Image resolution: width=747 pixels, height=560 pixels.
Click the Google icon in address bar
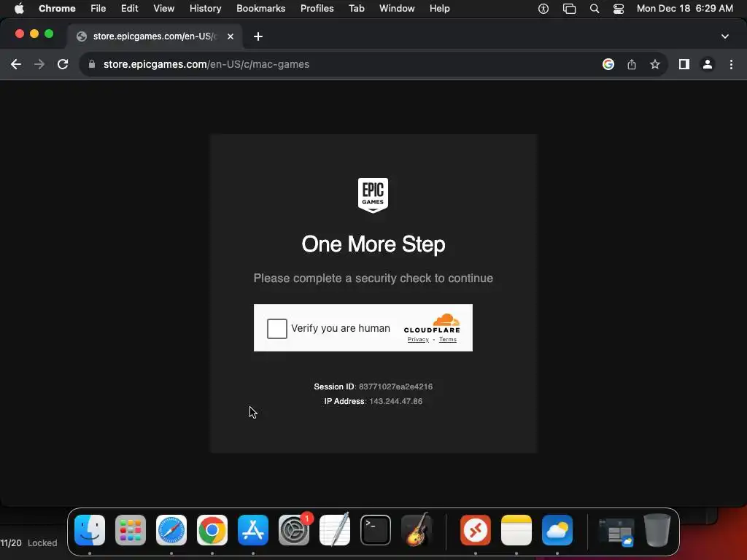(x=608, y=64)
